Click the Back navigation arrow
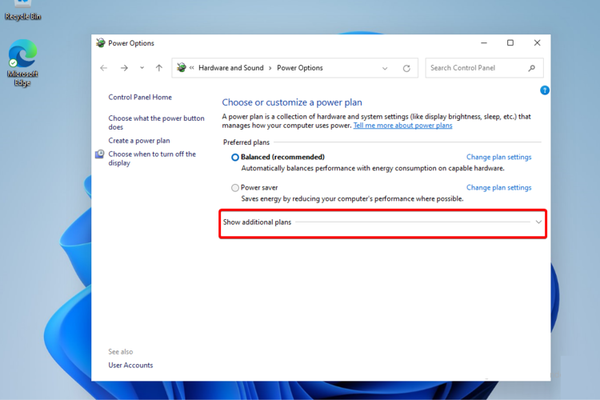600x400 pixels. tap(104, 68)
